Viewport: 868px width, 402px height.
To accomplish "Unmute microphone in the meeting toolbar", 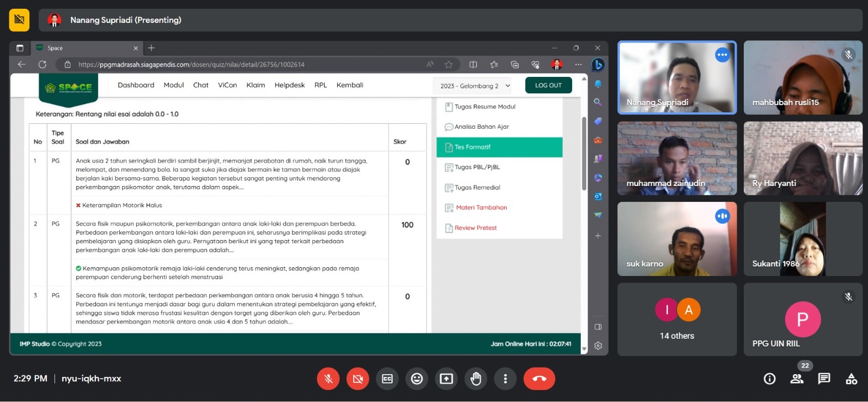I will (329, 379).
